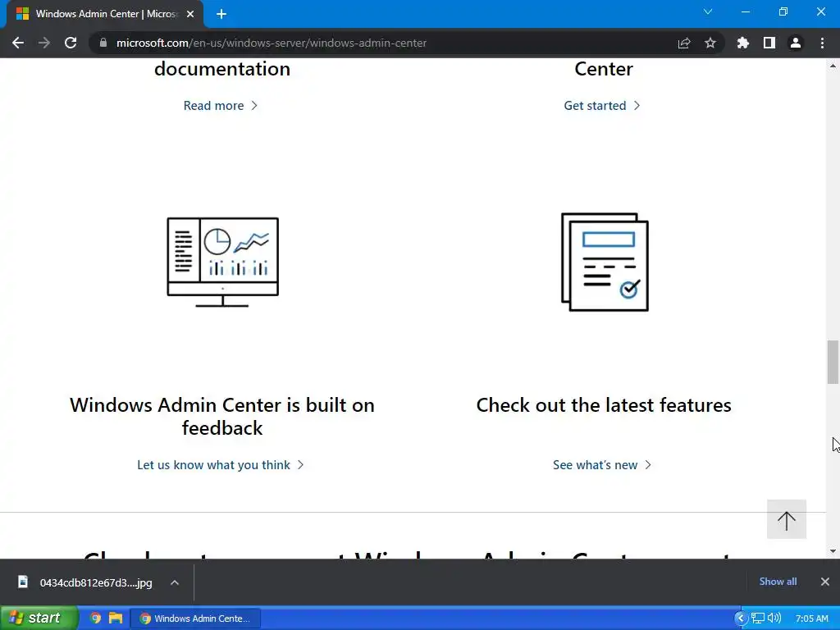Expand the download item options chevron
This screenshot has width=840, height=630.
(175, 583)
